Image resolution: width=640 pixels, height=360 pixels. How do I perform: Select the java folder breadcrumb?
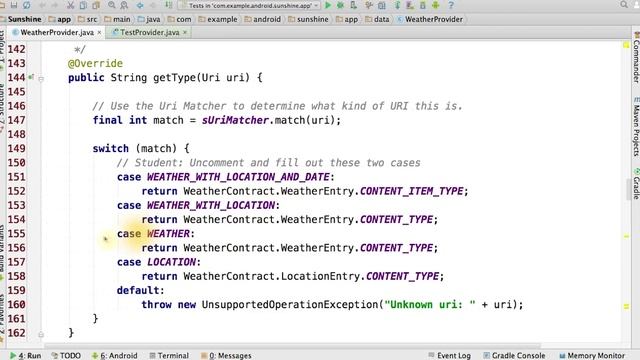149,19
